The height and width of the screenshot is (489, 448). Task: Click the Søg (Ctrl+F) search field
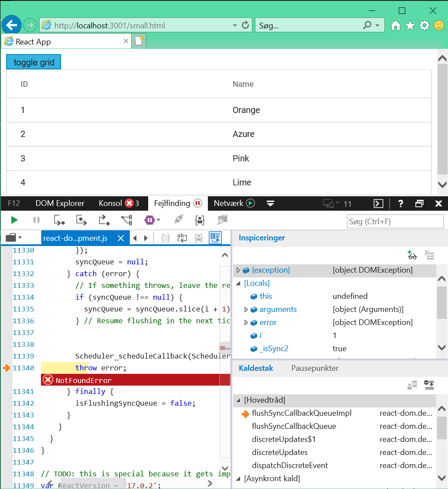pos(395,222)
